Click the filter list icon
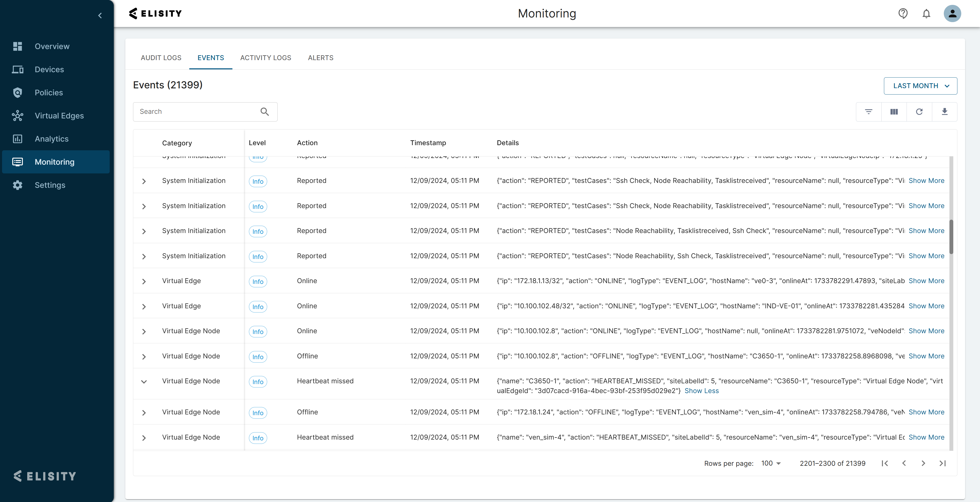This screenshot has width=980, height=502. point(869,111)
